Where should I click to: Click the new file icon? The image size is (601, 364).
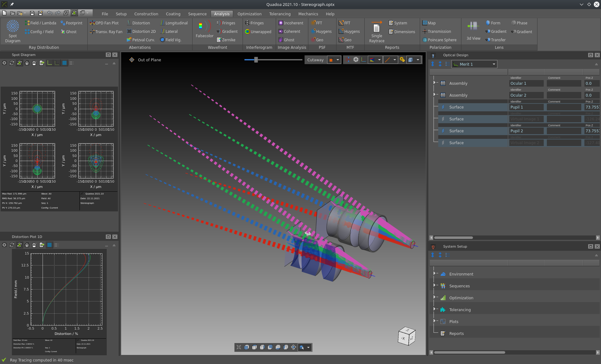(4, 13)
